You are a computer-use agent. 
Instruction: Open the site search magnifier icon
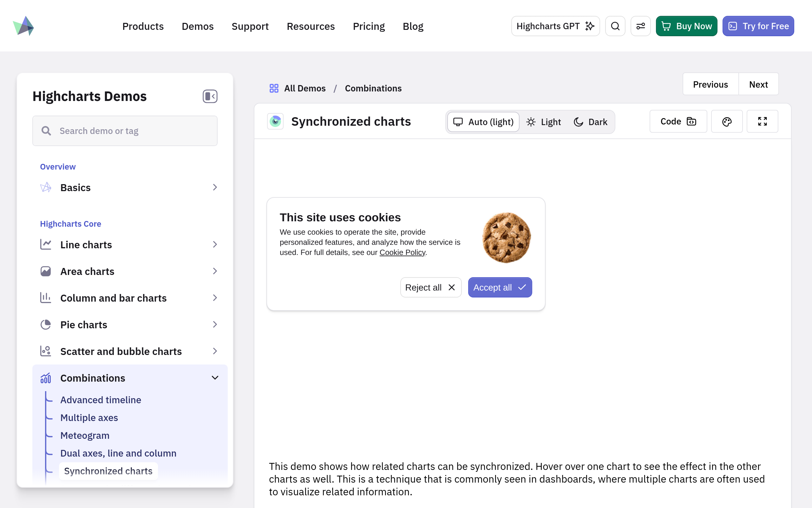click(x=615, y=26)
